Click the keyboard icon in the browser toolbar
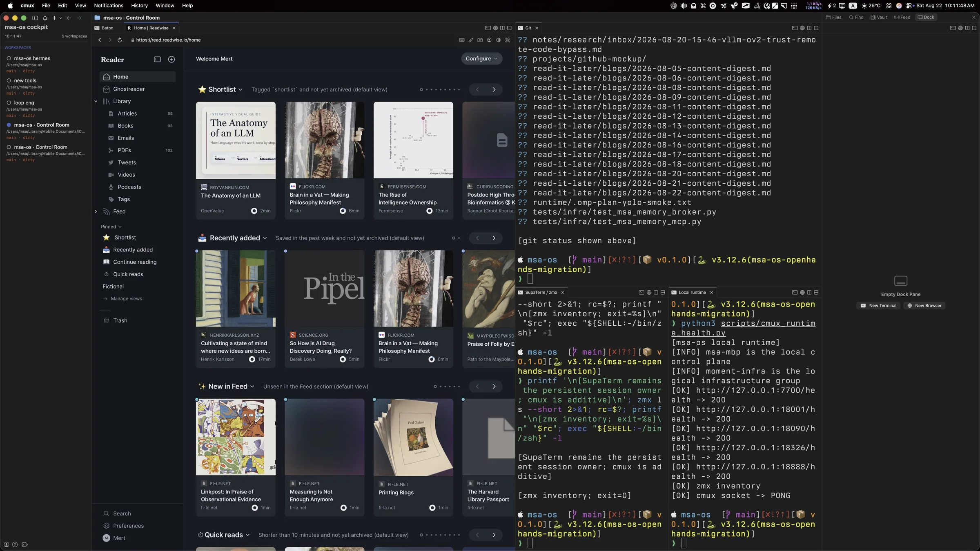 [461, 40]
